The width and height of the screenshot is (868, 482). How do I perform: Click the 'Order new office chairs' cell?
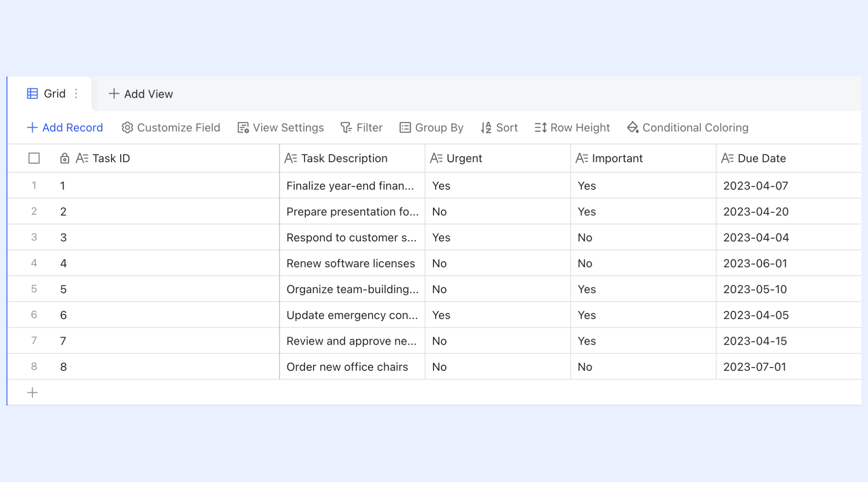[352, 367]
